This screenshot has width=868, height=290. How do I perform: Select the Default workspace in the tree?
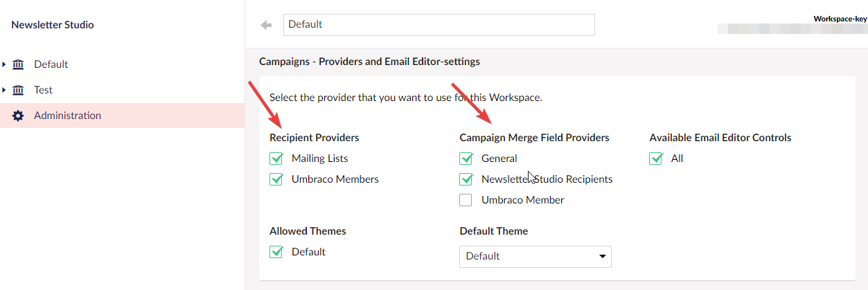click(x=51, y=64)
